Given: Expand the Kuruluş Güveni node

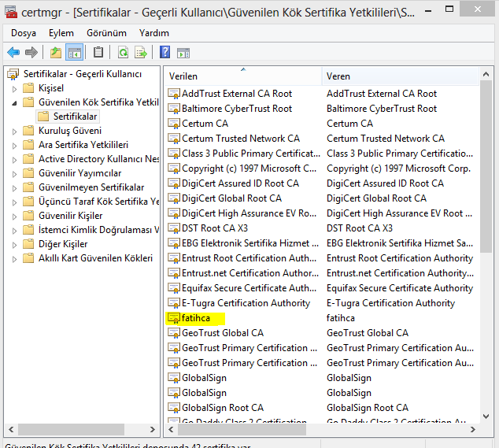Looking at the screenshot, I should pos(14,131).
